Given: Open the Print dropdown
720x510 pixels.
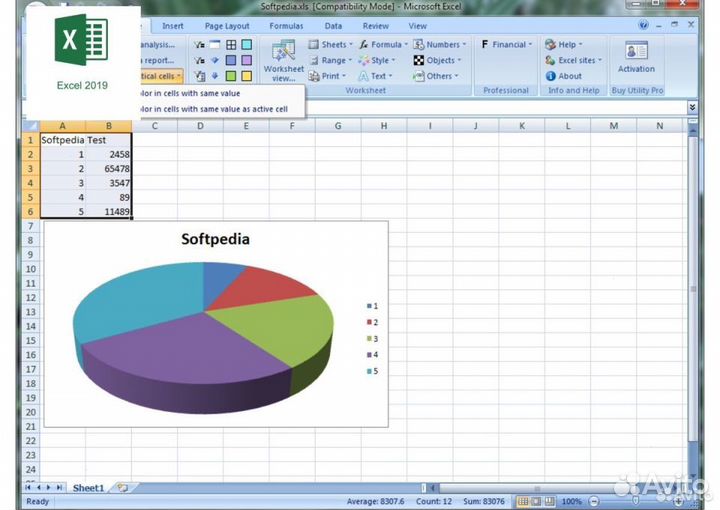Looking at the screenshot, I should point(327,76).
